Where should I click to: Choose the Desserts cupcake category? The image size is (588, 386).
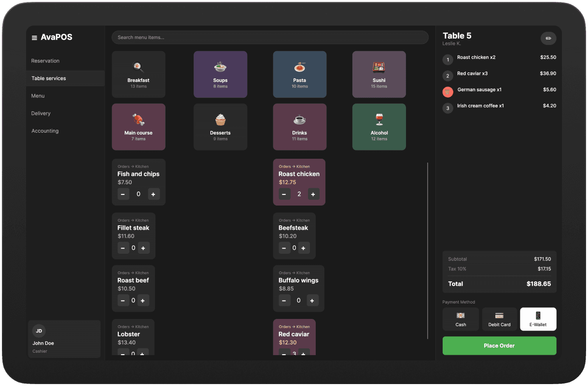click(x=220, y=127)
